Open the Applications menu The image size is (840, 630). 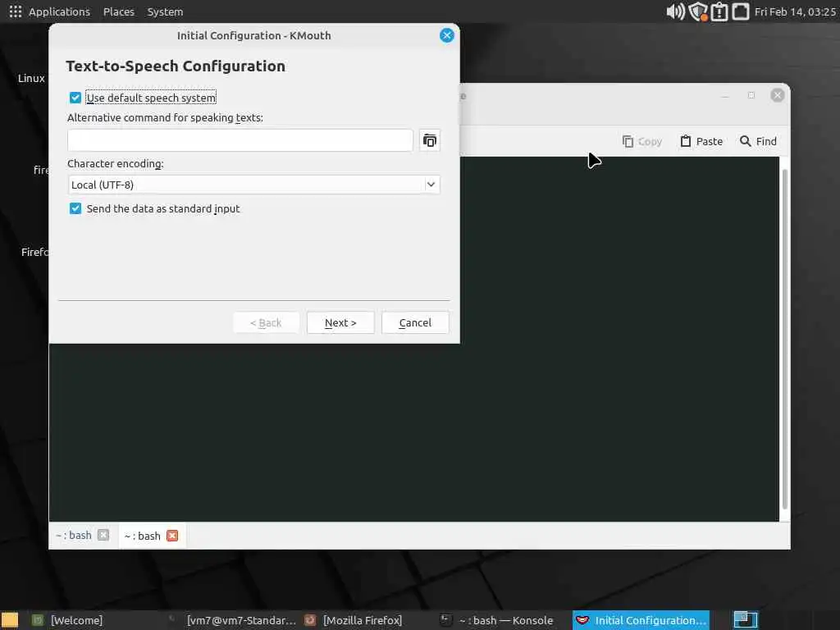point(59,11)
